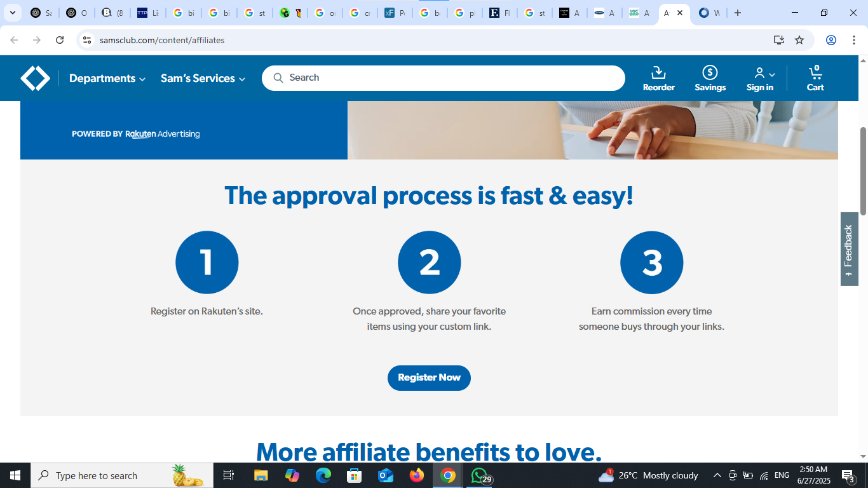Switch to the F tab labeled 'Fl'

500,13
